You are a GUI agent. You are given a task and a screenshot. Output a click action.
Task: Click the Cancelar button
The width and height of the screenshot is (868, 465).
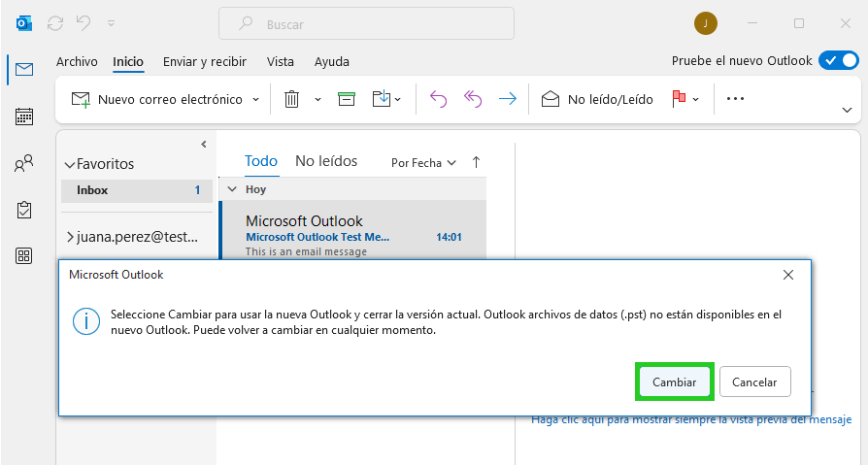click(x=754, y=382)
